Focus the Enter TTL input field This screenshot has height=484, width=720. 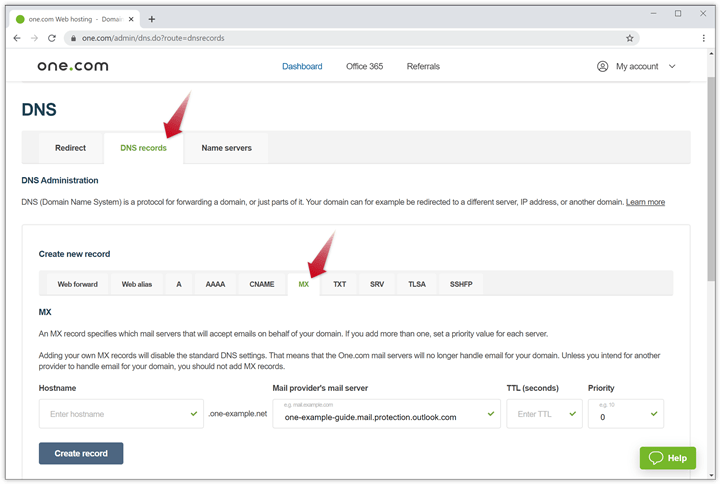click(x=545, y=414)
